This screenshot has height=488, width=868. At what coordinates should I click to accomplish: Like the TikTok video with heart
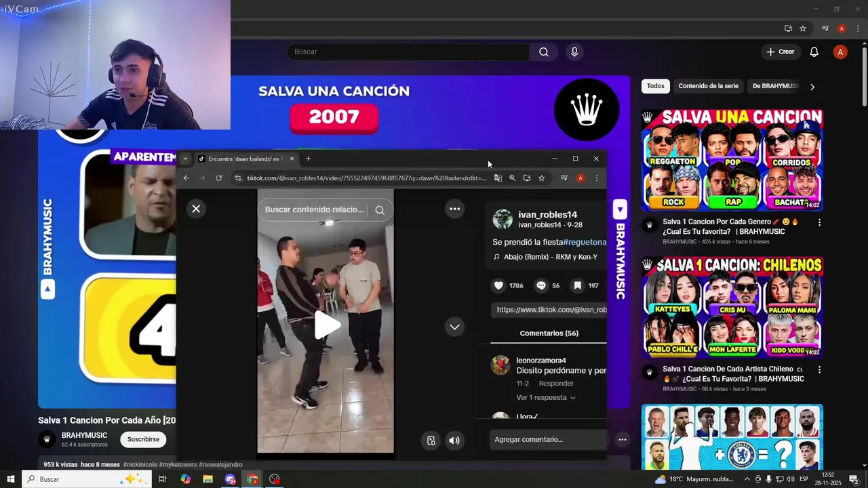pyautogui.click(x=498, y=285)
